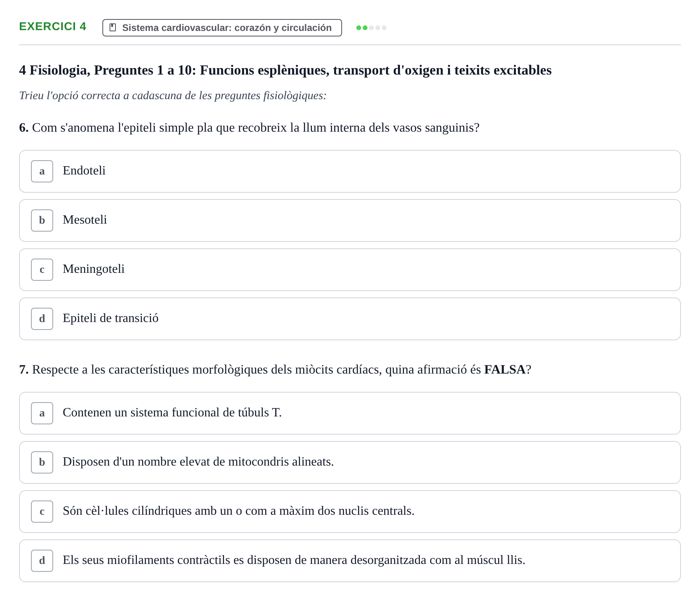Choose 'Disposen d'un nombre elevat de mitocondris alineats.'
The height and width of the screenshot is (602, 700).
tap(350, 462)
